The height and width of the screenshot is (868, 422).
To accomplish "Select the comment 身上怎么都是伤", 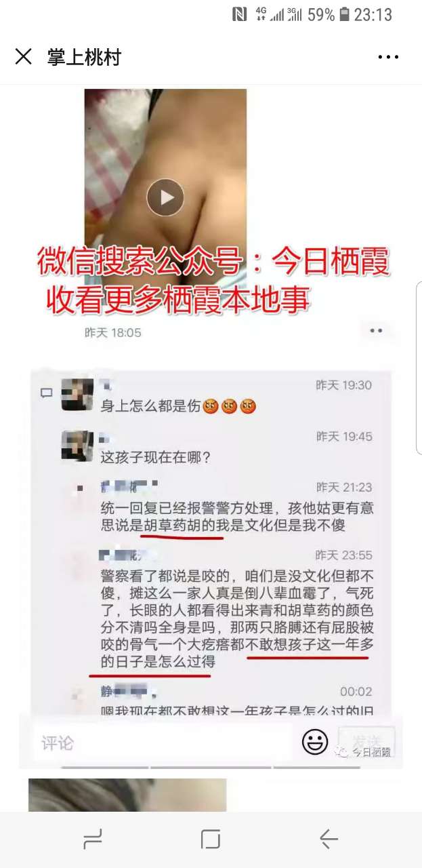I will pos(179,407).
